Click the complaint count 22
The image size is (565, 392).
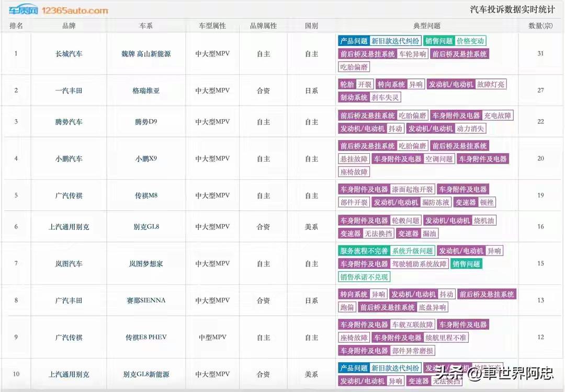pos(540,121)
